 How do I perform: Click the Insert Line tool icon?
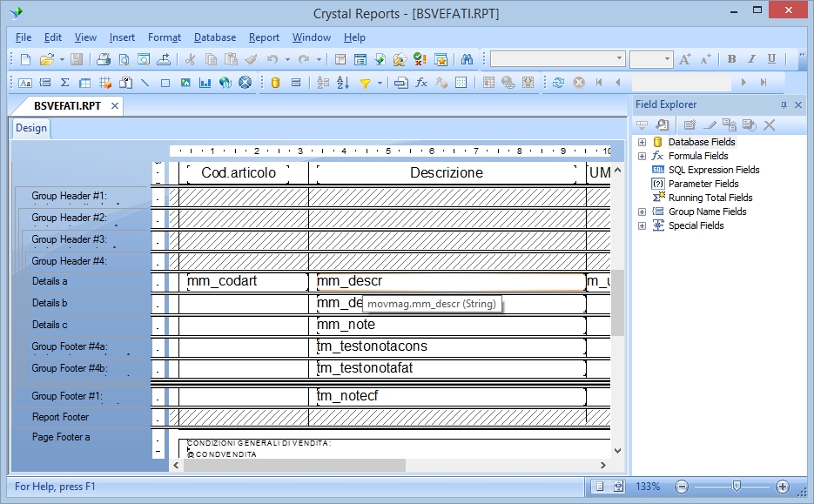click(145, 83)
